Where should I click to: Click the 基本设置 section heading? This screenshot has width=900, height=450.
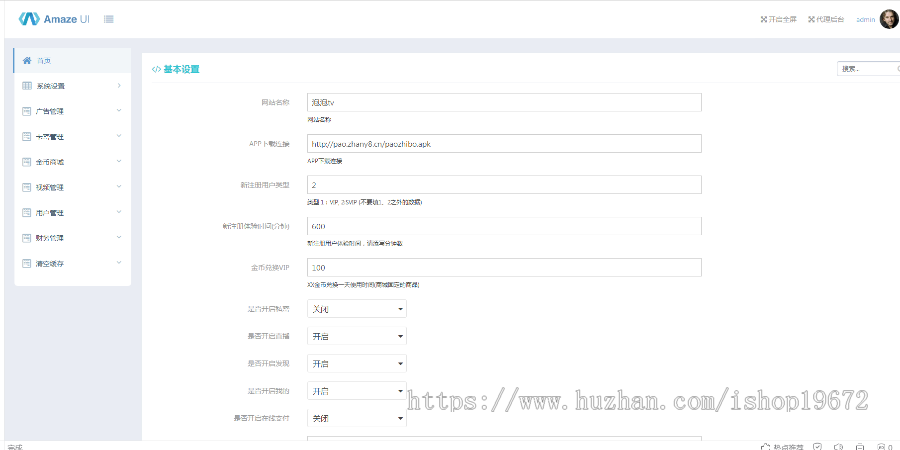181,69
